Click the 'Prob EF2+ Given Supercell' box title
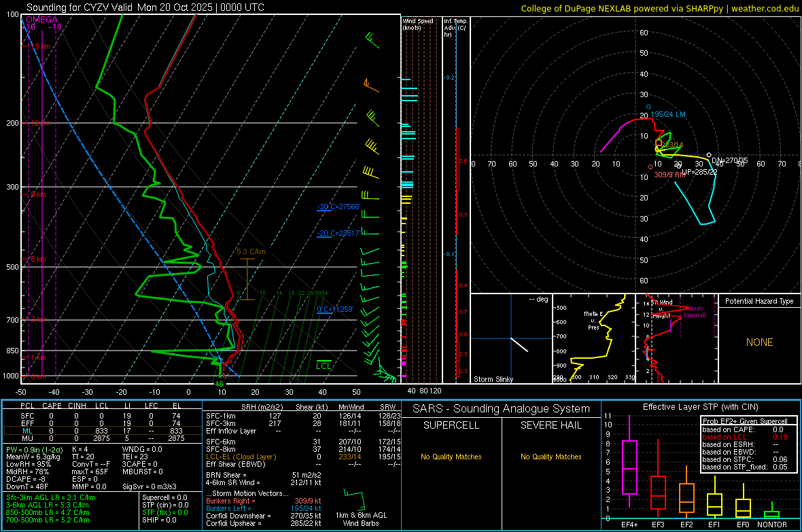The height and width of the screenshot is (532, 802). 745,421
